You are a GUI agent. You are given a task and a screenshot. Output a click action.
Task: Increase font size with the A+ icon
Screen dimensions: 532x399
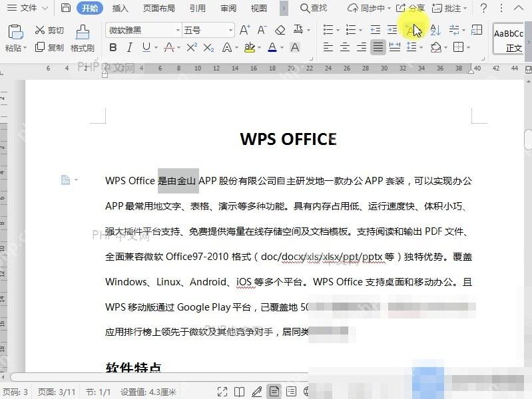[x=244, y=30]
